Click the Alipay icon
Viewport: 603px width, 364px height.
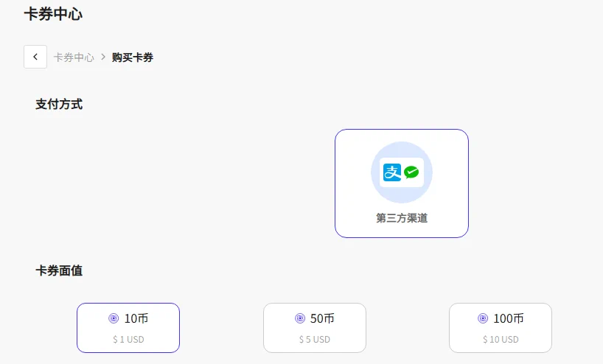pyautogui.click(x=392, y=172)
